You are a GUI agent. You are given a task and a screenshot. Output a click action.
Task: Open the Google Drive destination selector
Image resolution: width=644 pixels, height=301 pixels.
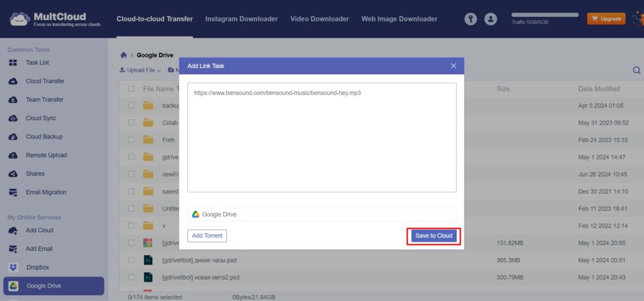pyautogui.click(x=321, y=215)
